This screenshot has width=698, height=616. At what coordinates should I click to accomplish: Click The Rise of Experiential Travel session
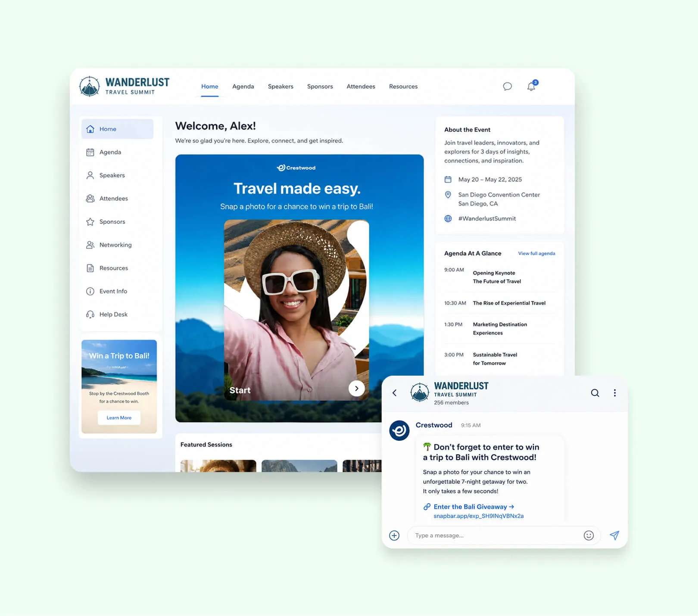click(x=509, y=303)
